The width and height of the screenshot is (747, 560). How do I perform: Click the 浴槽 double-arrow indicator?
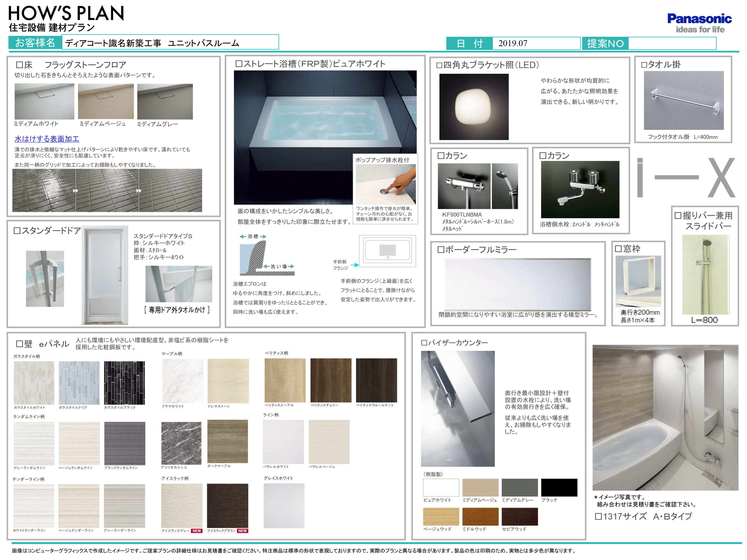(253, 237)
